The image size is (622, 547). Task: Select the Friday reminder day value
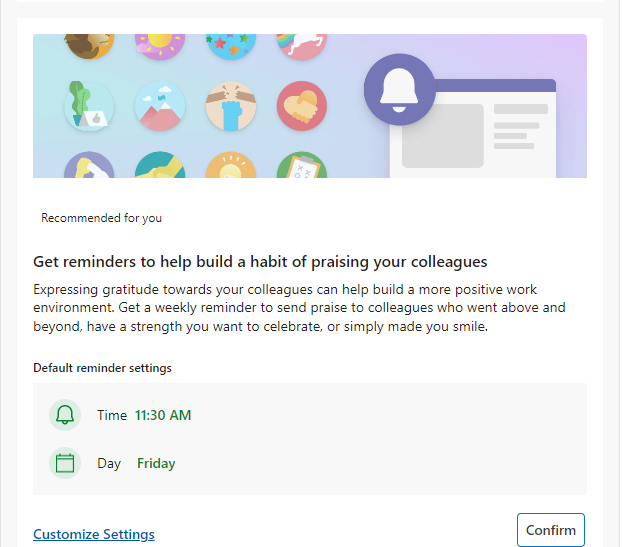[156, 463]
